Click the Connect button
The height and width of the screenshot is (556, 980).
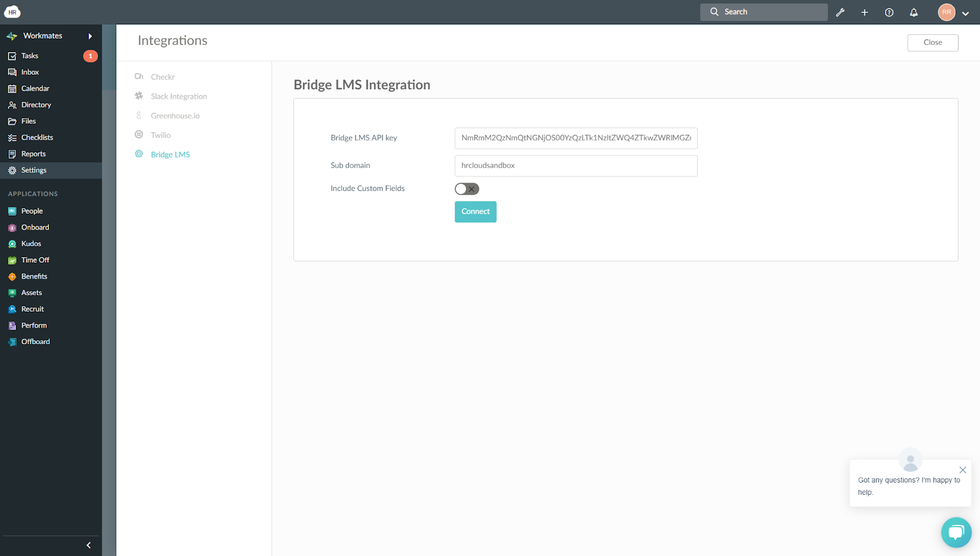tap(475, 212)
